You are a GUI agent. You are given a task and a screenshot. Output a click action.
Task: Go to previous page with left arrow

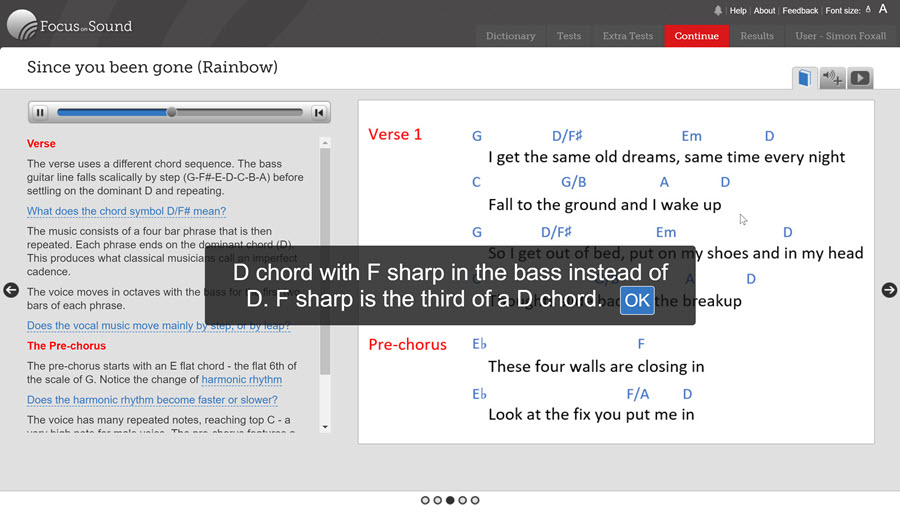click(x=11, y=290)
